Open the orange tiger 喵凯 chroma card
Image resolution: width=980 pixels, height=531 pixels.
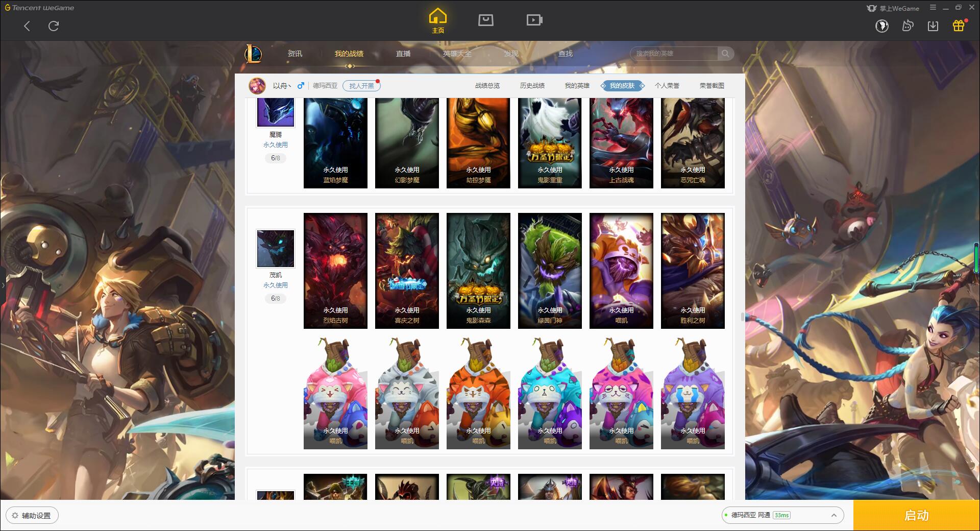[478, 393]
